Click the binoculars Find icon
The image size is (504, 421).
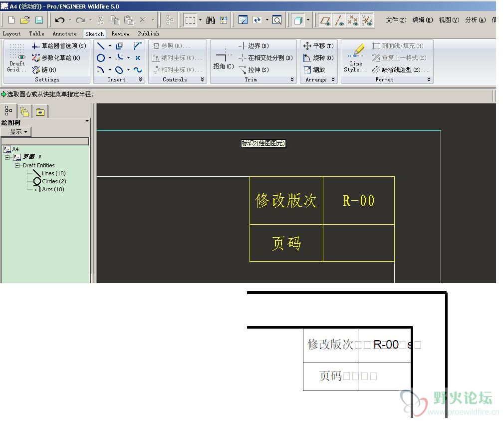click(211, 20)
